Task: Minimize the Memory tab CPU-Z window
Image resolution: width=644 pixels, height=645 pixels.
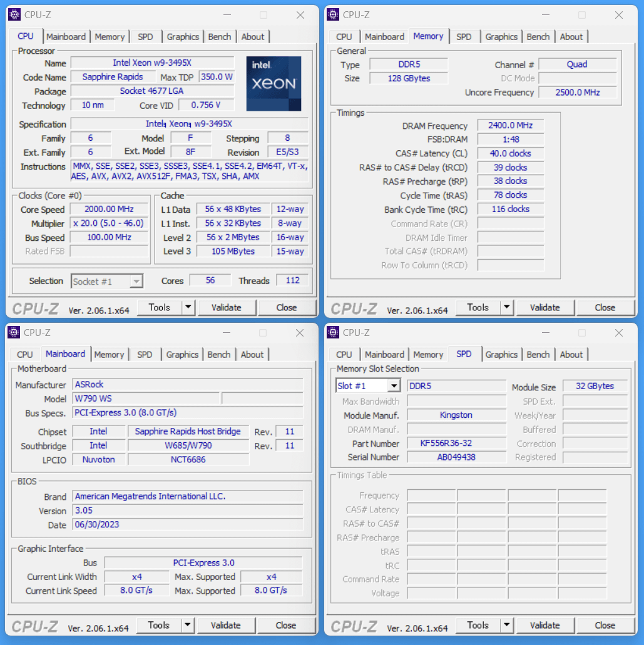Action: point(546,15)
